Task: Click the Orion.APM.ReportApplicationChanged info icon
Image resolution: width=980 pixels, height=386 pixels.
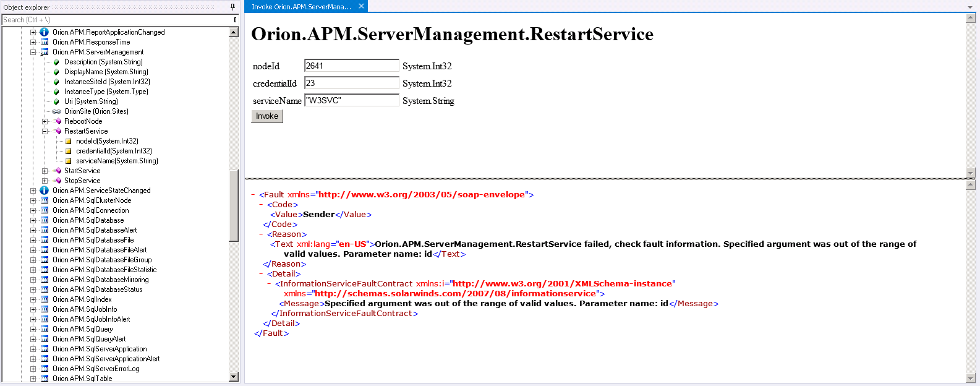Action: pyautogui.click(x=45, y=32)
